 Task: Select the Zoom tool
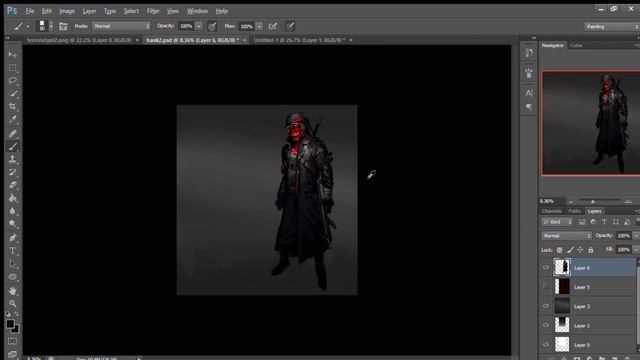click(x=13, y=304)
